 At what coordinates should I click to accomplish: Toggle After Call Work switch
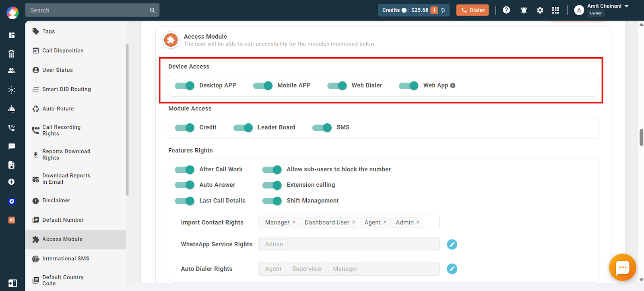pos(185,169)
